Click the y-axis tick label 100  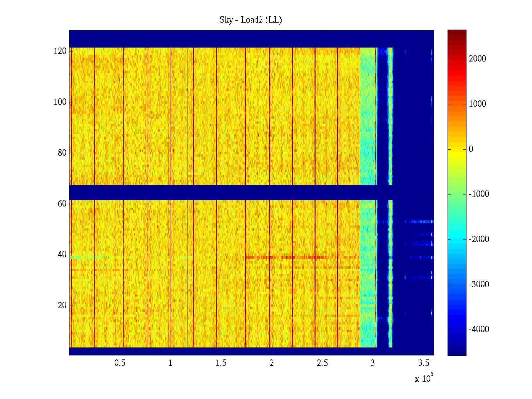point(60,102)
